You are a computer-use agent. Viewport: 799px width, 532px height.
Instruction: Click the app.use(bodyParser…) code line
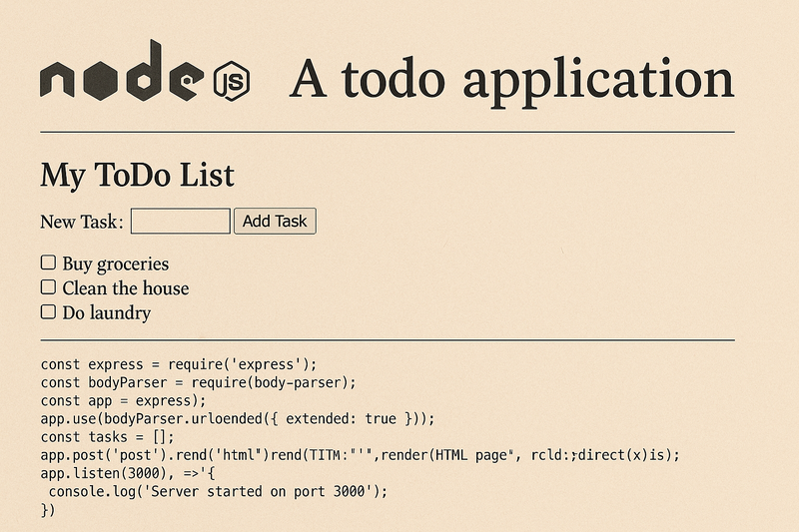tap(238, 419)
